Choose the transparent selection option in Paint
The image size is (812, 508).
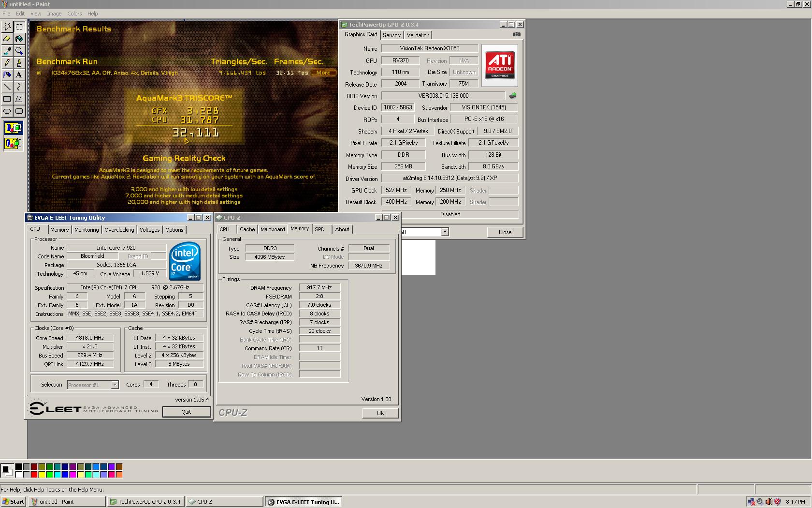click(13, 143)
